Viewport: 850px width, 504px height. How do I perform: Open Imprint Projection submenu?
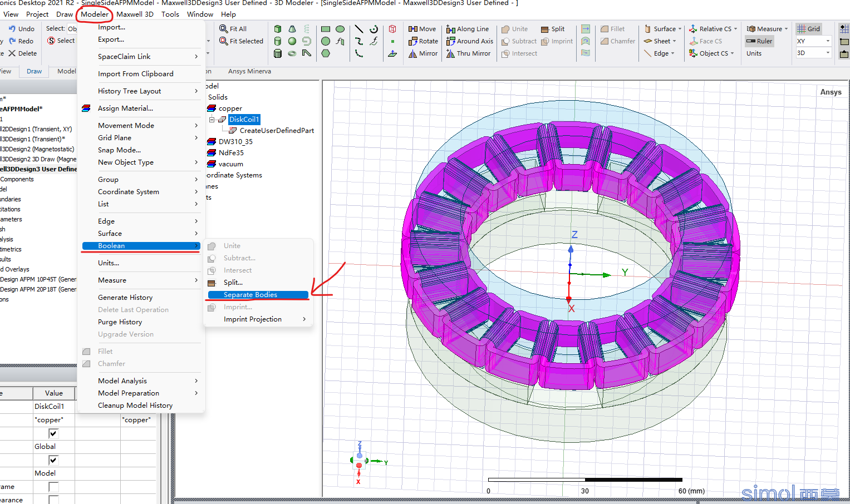[258, 319]
